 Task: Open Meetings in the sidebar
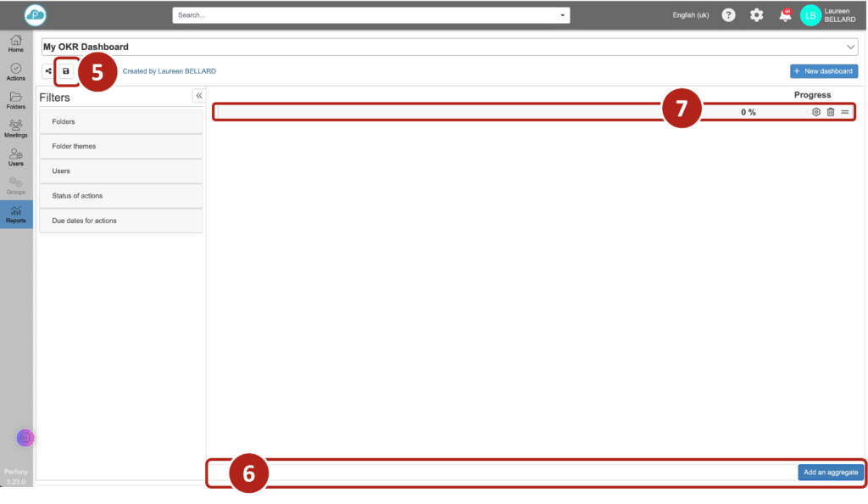[x=16, y=129]
